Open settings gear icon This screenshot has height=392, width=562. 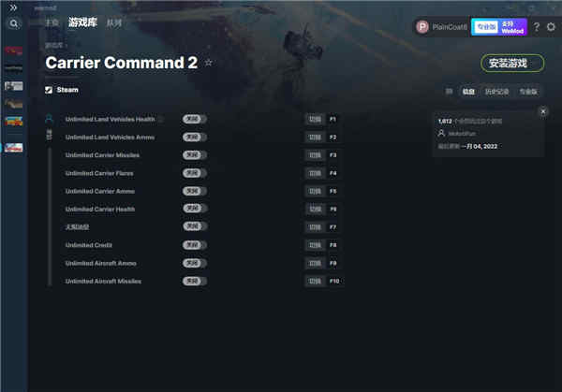pos(551,27)
